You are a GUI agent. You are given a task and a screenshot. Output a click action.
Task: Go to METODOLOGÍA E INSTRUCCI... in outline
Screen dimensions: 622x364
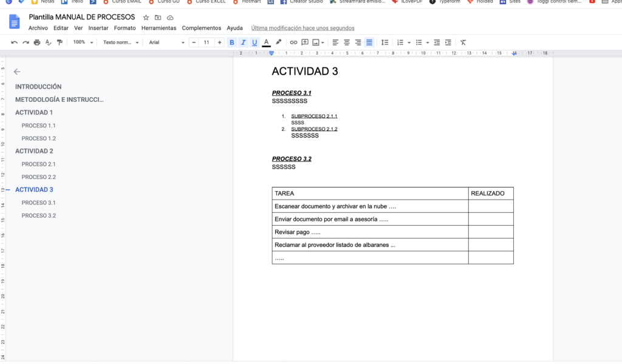60,100
